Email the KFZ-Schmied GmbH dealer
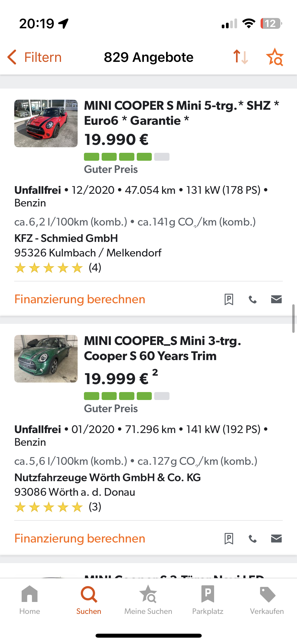Image resolution: width=297 pixels, height=644 pixels. pyautogui.click(x=276, y=299)
